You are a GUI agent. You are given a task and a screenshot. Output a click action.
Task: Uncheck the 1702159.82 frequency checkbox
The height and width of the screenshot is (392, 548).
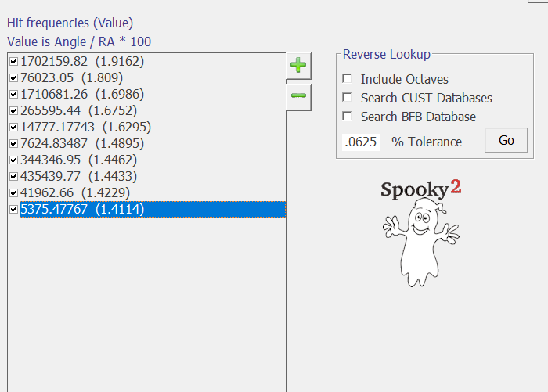pyautogui.click(x=13, y=61)
